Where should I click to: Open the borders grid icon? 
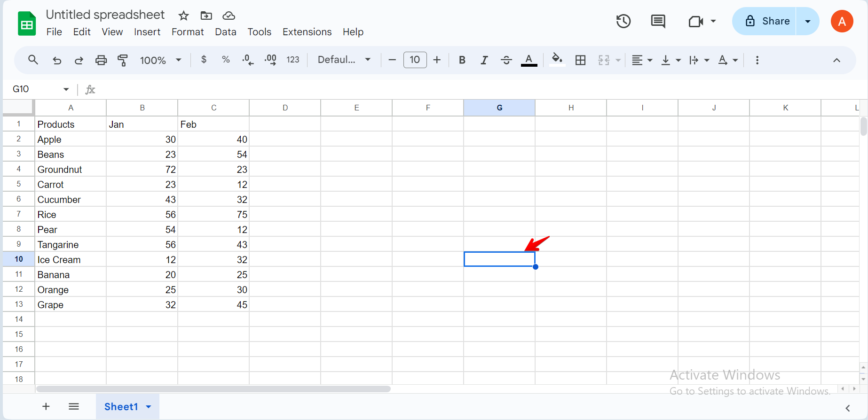580,60
